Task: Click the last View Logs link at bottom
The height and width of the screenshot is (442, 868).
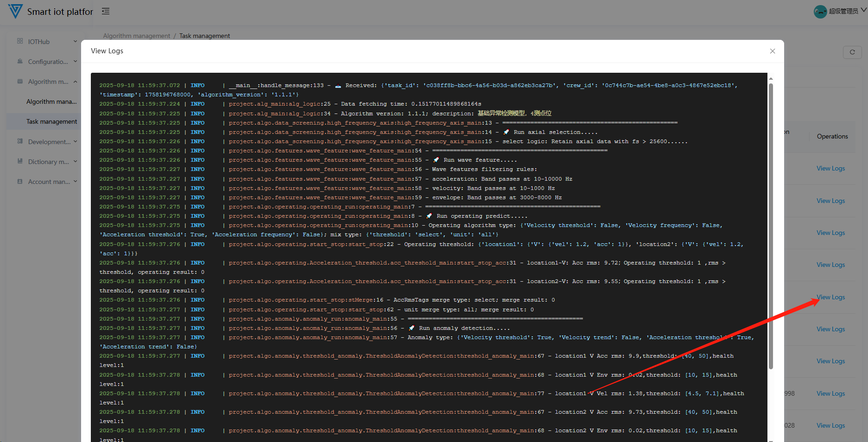Action: coord(830,425)
